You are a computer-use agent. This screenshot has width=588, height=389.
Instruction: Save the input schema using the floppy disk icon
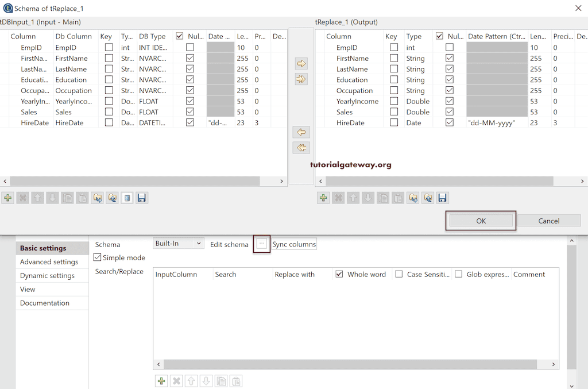tap(142, 198)
